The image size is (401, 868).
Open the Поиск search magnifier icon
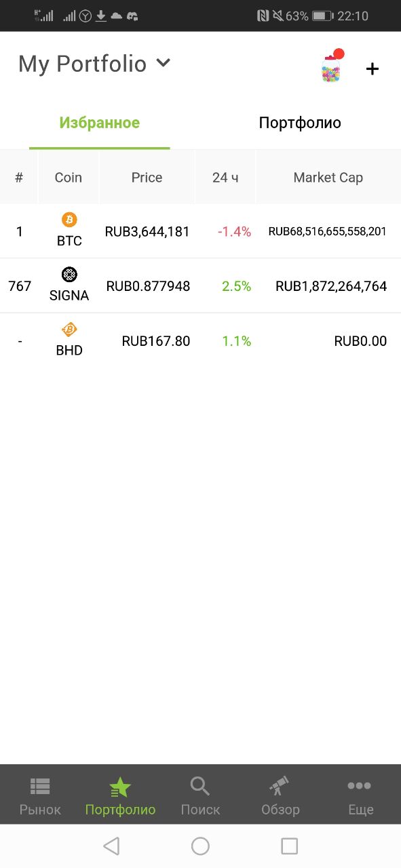pyautogui.click(x=200, y=786)
